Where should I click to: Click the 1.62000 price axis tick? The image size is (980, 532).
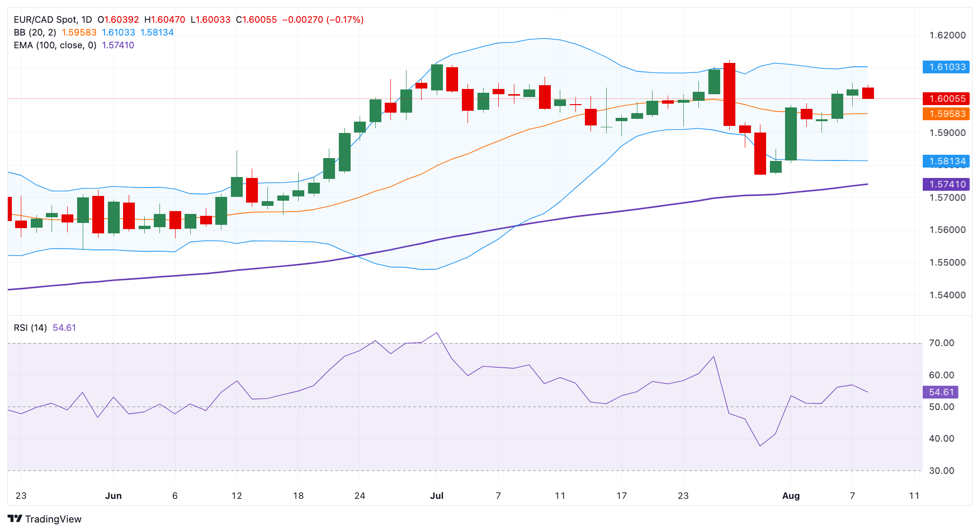click(947, 35)
